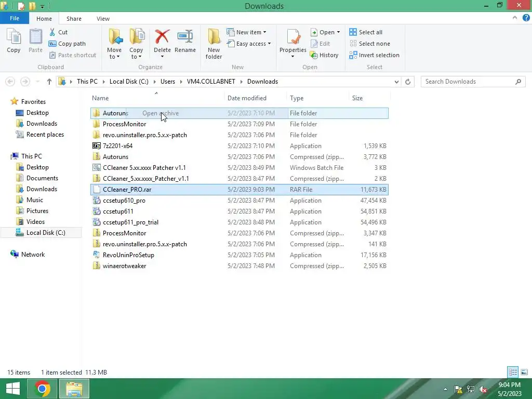Switch to the Home ribbon tab
The height and width of the screenshot is (399, 532).
(44, 19)
